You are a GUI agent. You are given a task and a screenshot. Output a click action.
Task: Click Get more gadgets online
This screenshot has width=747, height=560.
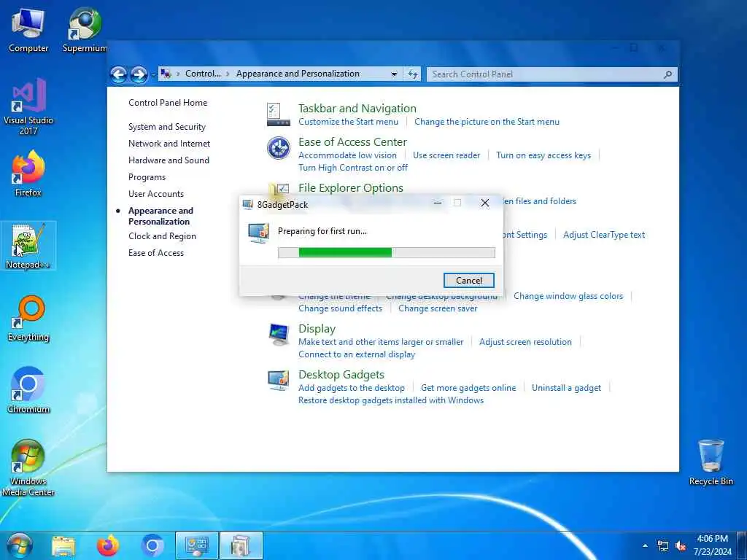[468, 388]
